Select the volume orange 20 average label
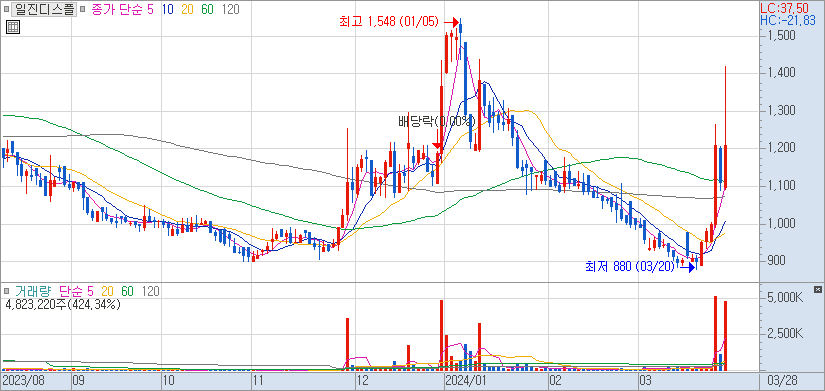Image resolution: width=825 pixels, height=391 pixels. (x=108, y=291)
